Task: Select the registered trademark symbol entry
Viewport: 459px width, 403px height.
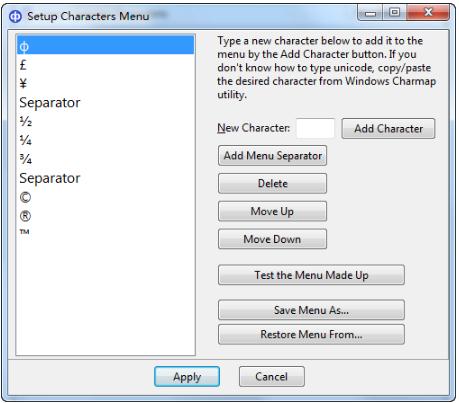Action: 105,216
